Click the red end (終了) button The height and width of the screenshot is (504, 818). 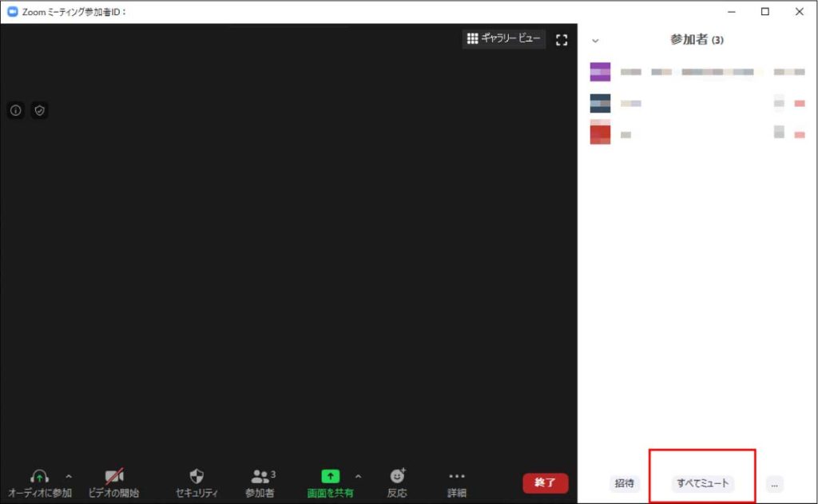546,482
